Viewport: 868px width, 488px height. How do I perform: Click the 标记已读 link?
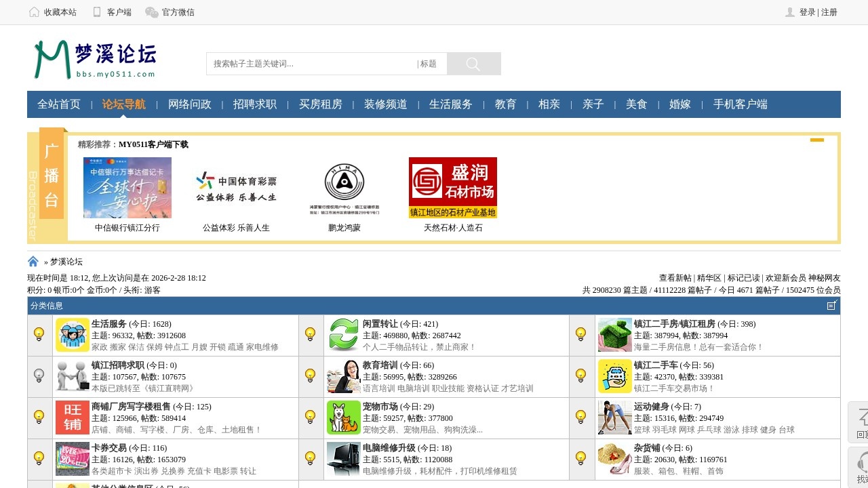coord(744,278)
